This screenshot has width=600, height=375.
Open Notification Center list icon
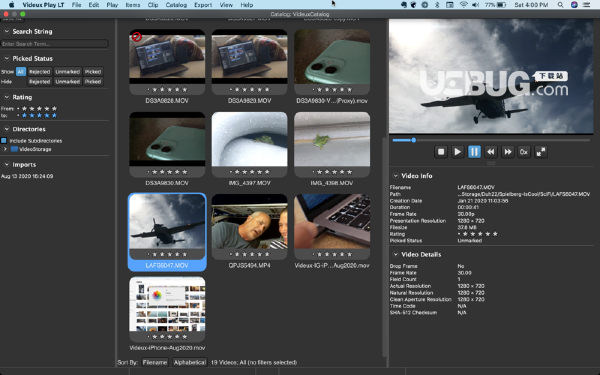pos(586,5)
